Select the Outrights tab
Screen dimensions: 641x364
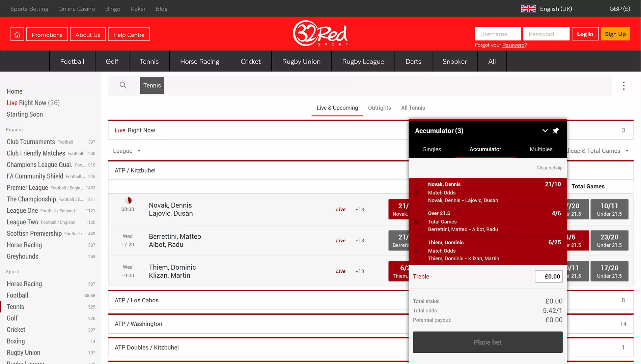point(379,108)
